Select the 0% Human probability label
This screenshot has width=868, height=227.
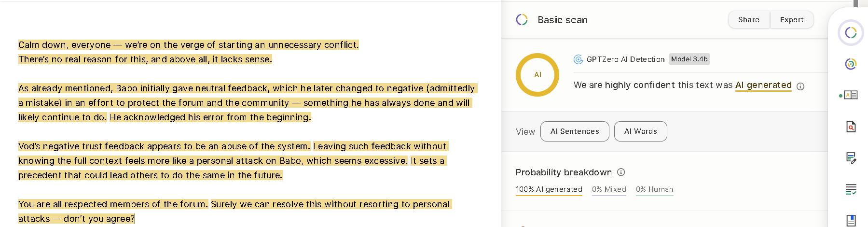click(654, 190)
